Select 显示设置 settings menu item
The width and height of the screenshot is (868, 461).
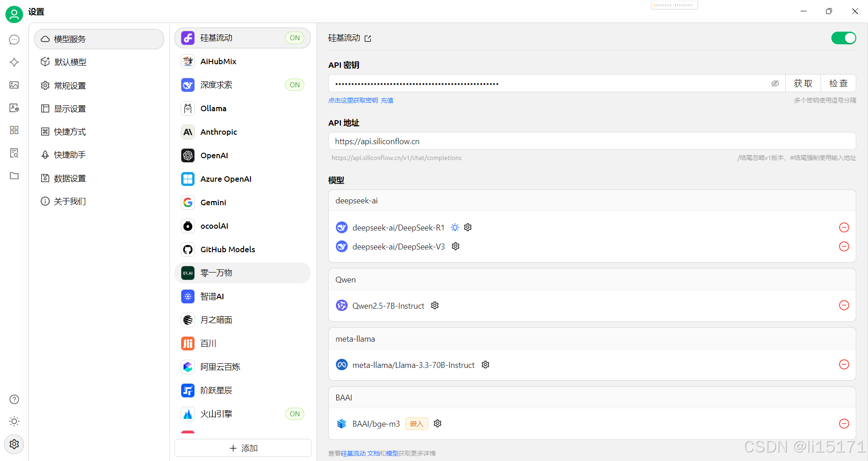(x=99, y=108)
